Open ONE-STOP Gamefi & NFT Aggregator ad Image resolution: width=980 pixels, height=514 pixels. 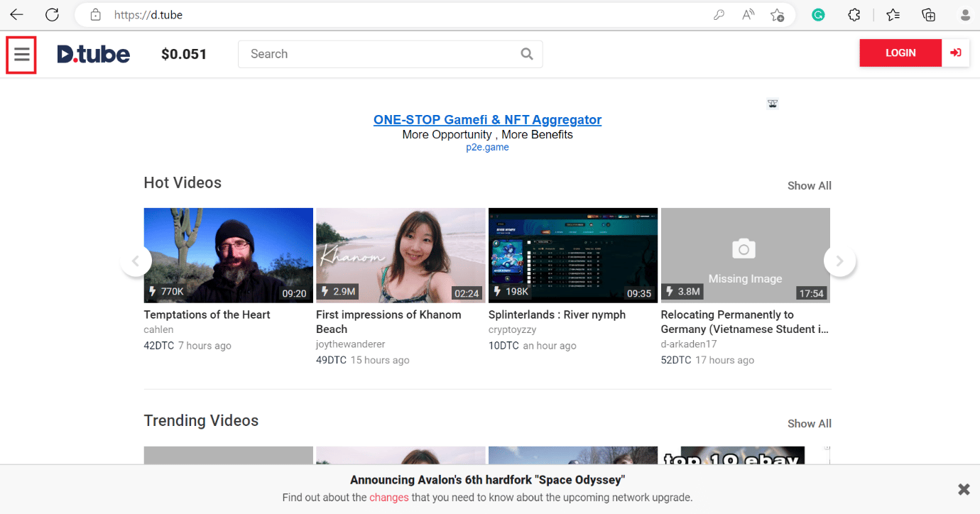[487, 120]
